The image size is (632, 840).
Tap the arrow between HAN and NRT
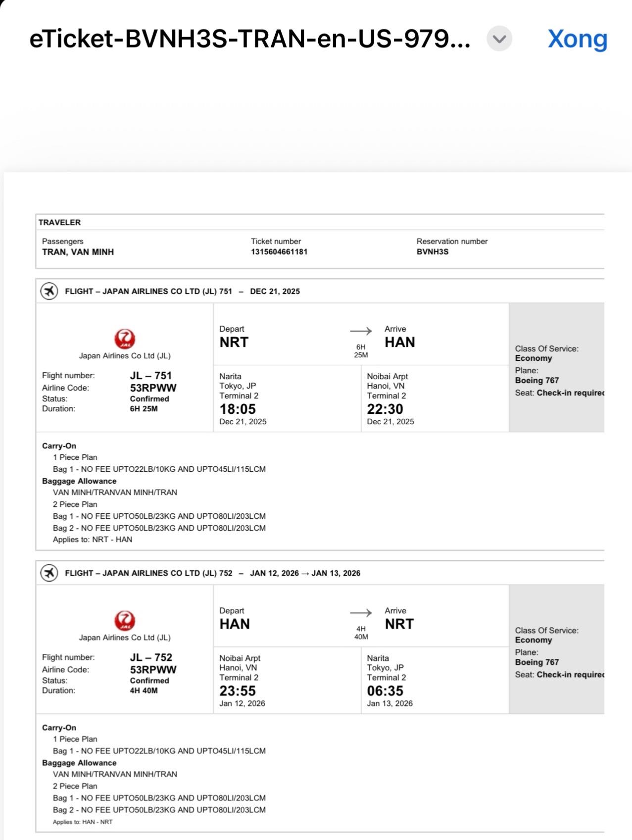tap(361, 613)
